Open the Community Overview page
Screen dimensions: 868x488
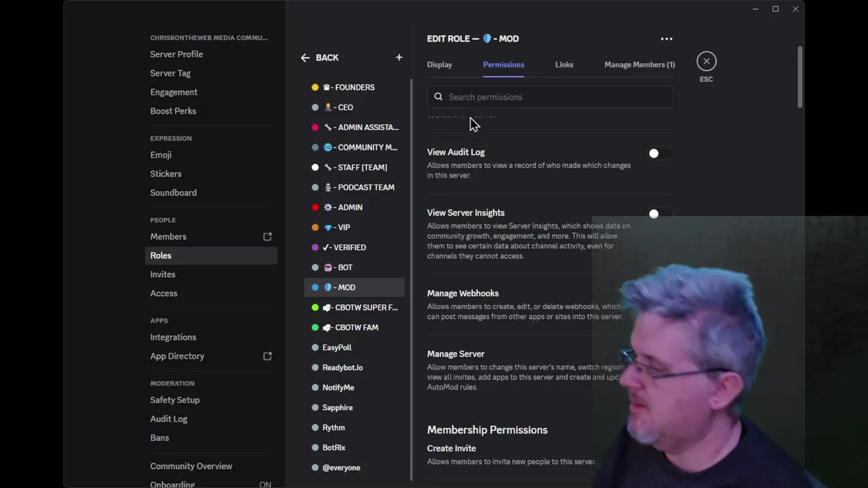[x=211, y=466]
